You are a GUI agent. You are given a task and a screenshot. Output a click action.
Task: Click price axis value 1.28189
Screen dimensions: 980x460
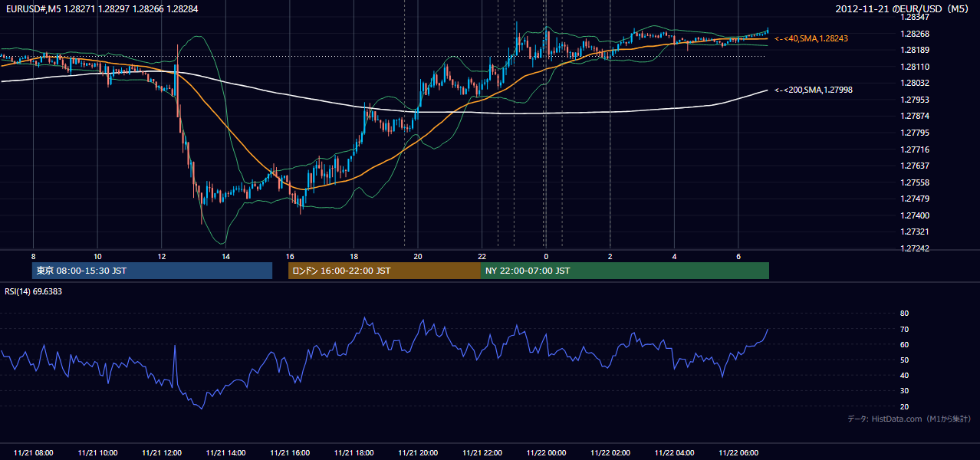click(x=915, y=51)
